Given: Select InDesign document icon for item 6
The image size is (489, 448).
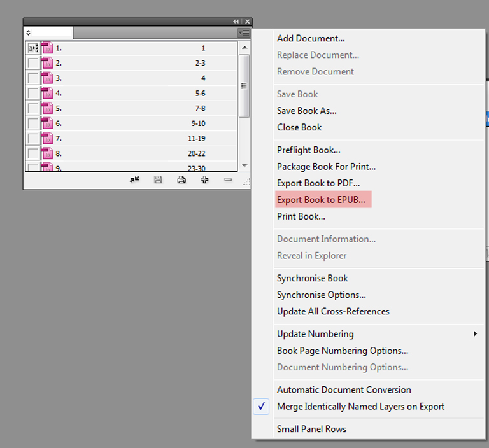Looking at the screenshot, I should tap(47, 123).
